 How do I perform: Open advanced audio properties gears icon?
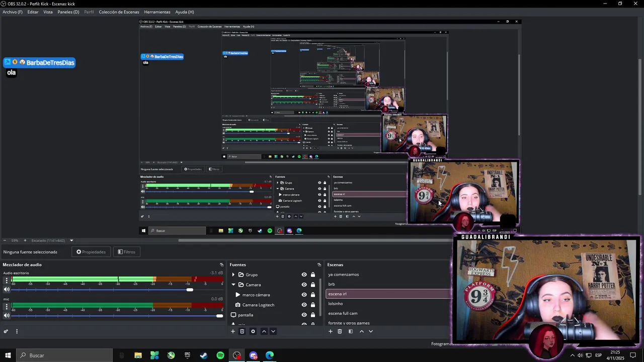point(6,331)
